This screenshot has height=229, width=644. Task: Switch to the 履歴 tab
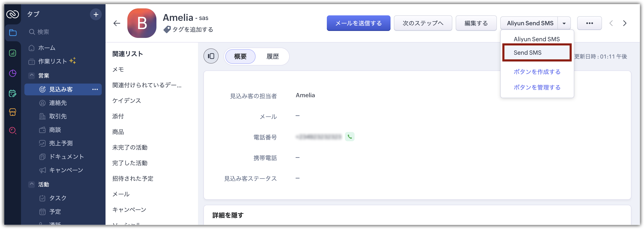(272, 56)
